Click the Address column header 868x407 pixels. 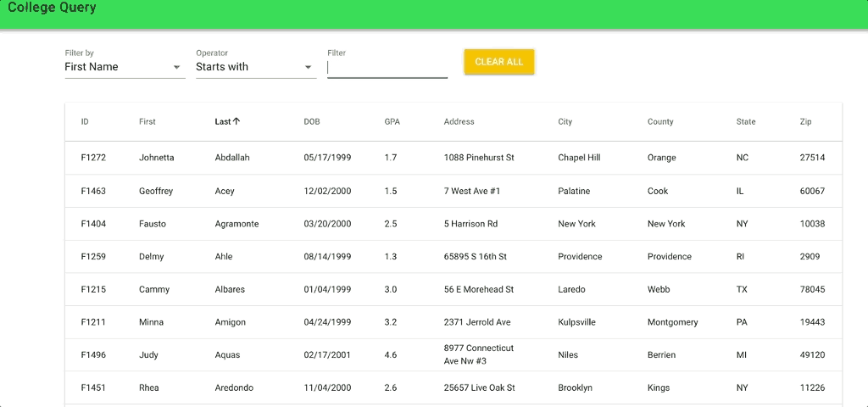459,122
